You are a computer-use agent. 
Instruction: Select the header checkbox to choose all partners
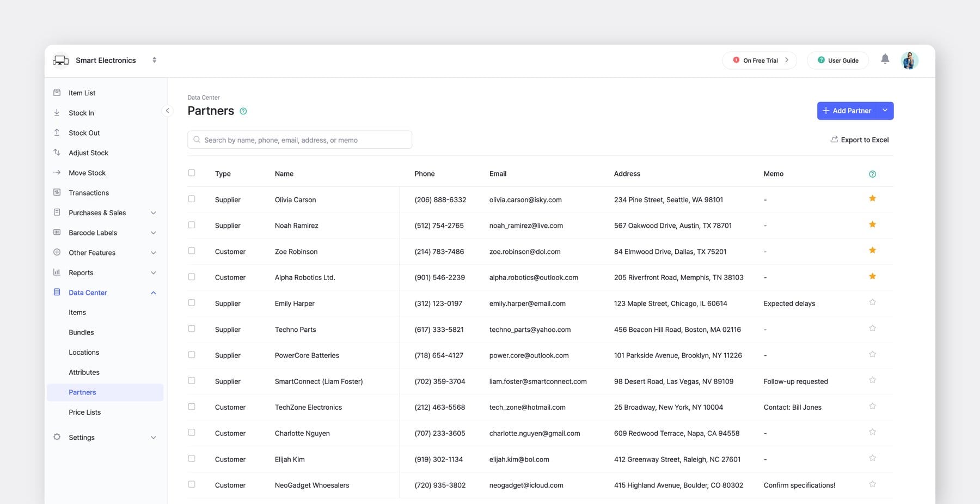(192, 173)
